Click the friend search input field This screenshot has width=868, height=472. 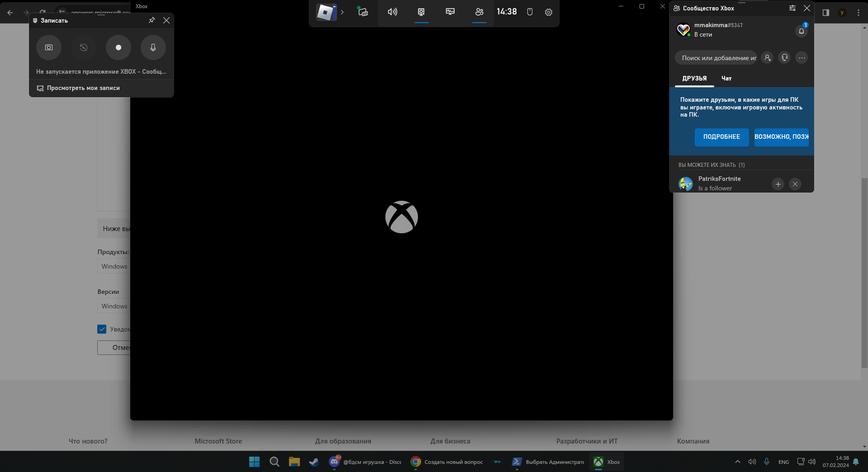[x=716, y=58]
